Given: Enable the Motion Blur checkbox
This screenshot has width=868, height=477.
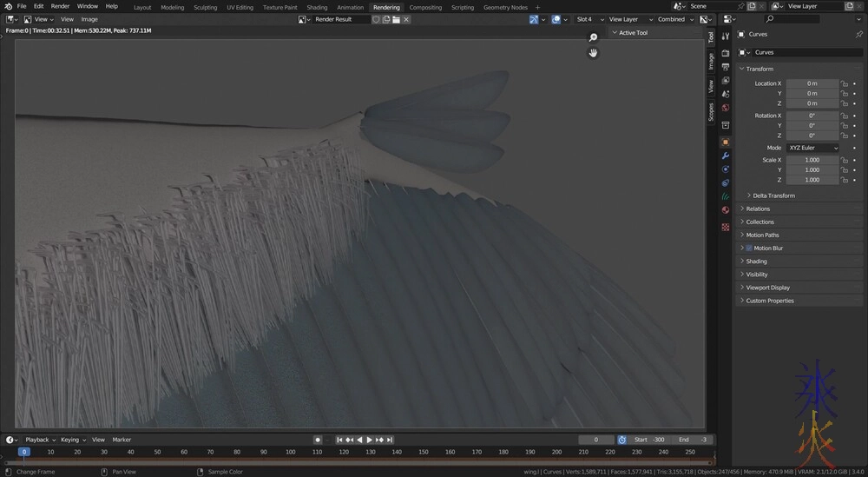Looking at the screenshot, I should [749, 248].
